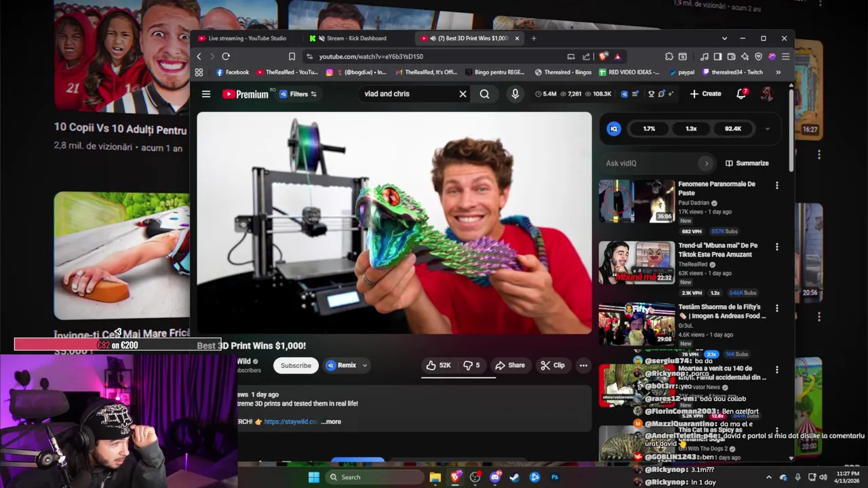The height and width of the screenshot is (488, 868).
Task: Go to YouTube Premium home logo
Action: tap(245, 94)
